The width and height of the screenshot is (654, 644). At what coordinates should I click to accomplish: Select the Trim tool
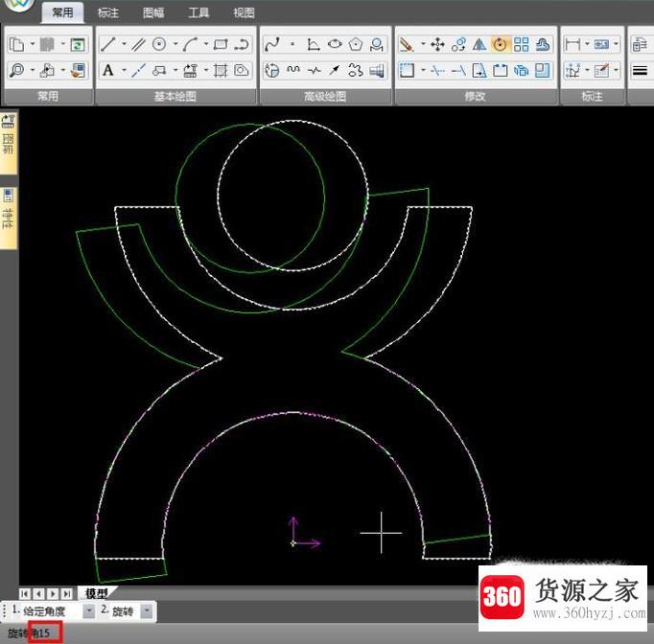[437, 70]
